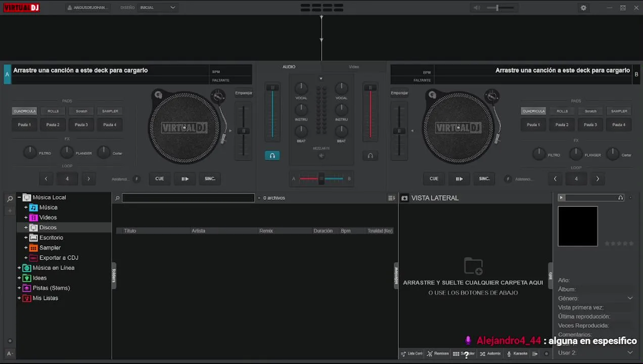Toggle headphone cue for deck B

point(370,156)
